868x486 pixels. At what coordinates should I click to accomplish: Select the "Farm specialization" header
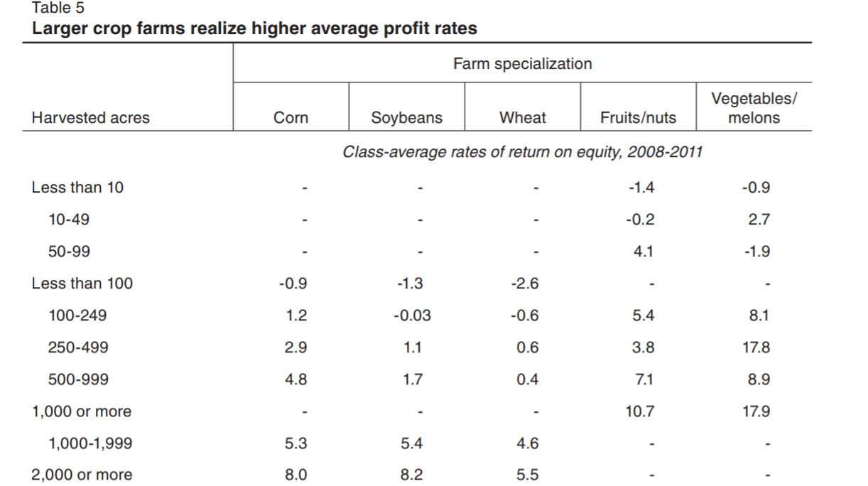522,64
